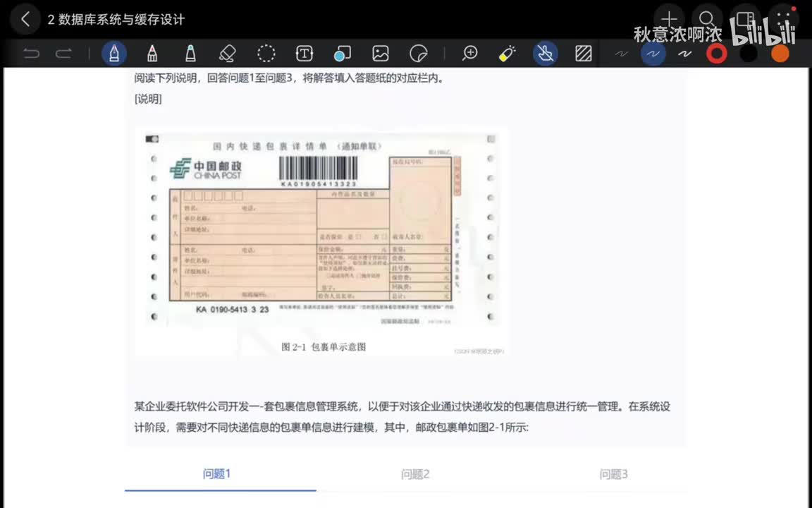812x508 pixels.
Task: Redo the last undone action
Action: point(63,54)
